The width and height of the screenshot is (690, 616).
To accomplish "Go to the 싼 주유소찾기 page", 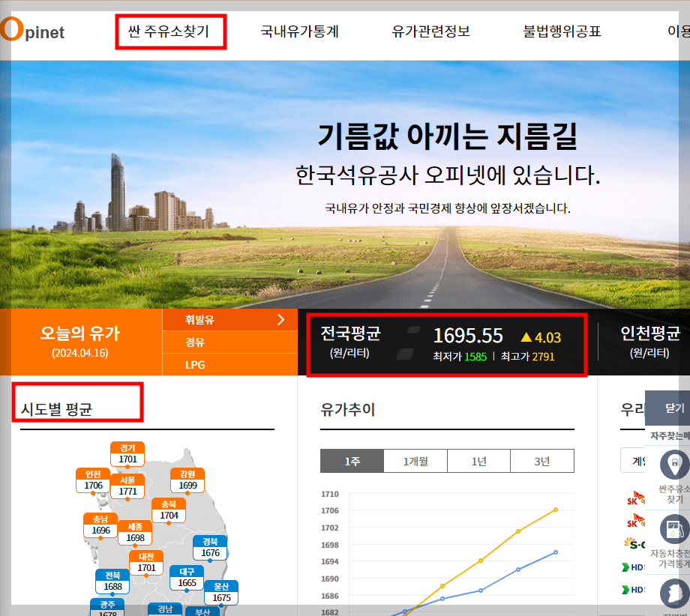I will tap(171, 31).
